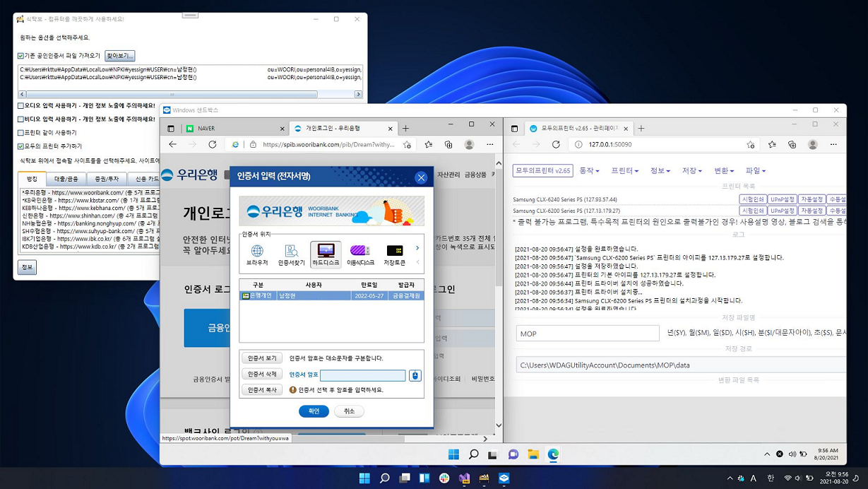Image resolution: width=868 pixels, height=489 pixels.
Task: Click UPnP설정 for Samsung CLX-6200 printer
Action: point(783,211)
